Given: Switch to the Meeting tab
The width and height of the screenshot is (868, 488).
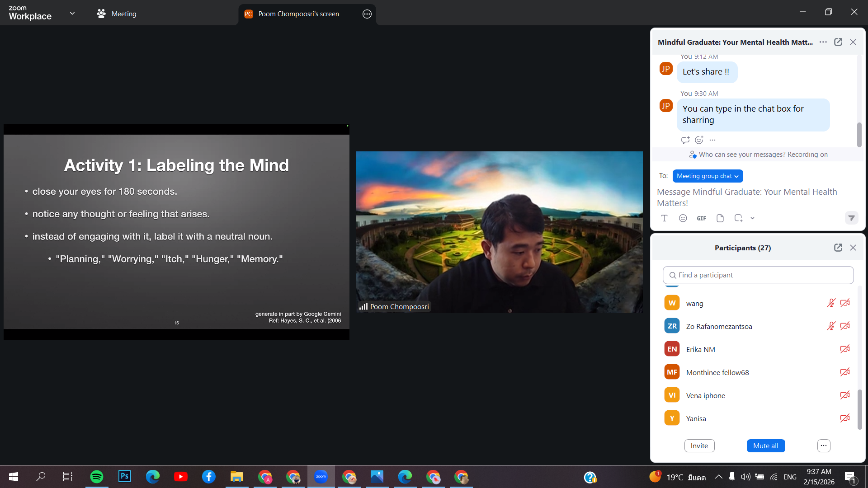Looking at the screenshot, I should (117, 14).
